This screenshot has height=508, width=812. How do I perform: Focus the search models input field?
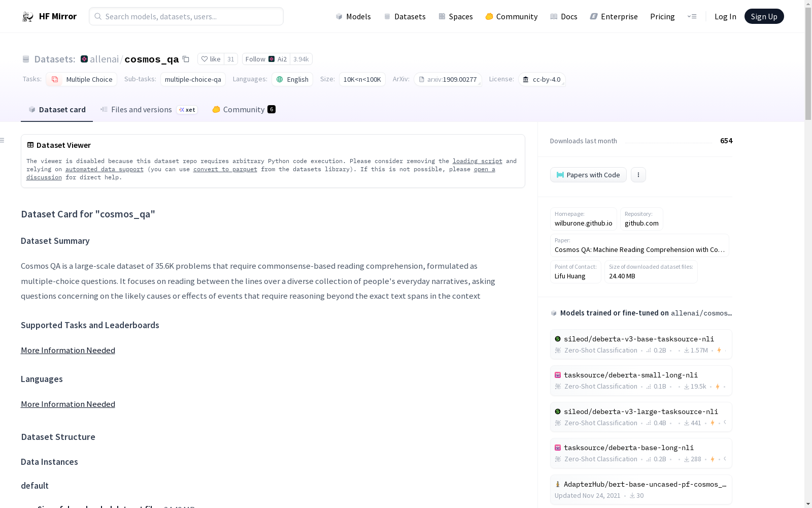[186, 16]
